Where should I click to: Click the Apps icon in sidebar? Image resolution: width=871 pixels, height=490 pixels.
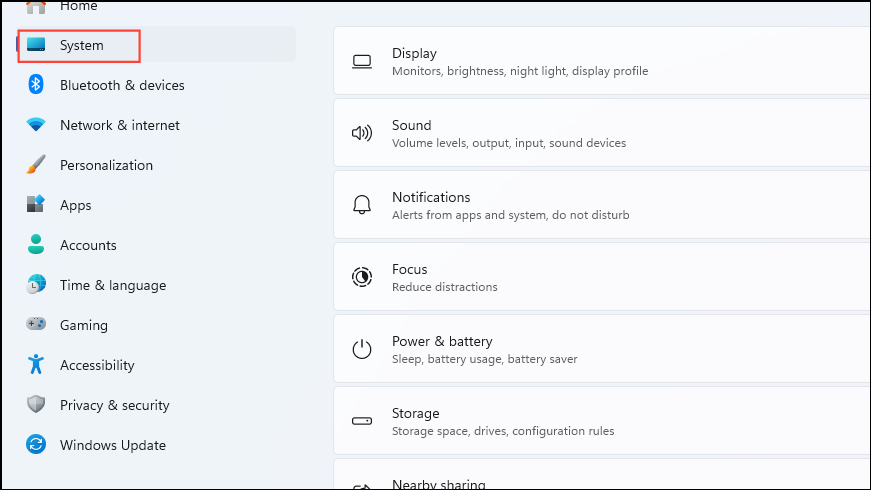pyautogui.click(x=36, y=205)
